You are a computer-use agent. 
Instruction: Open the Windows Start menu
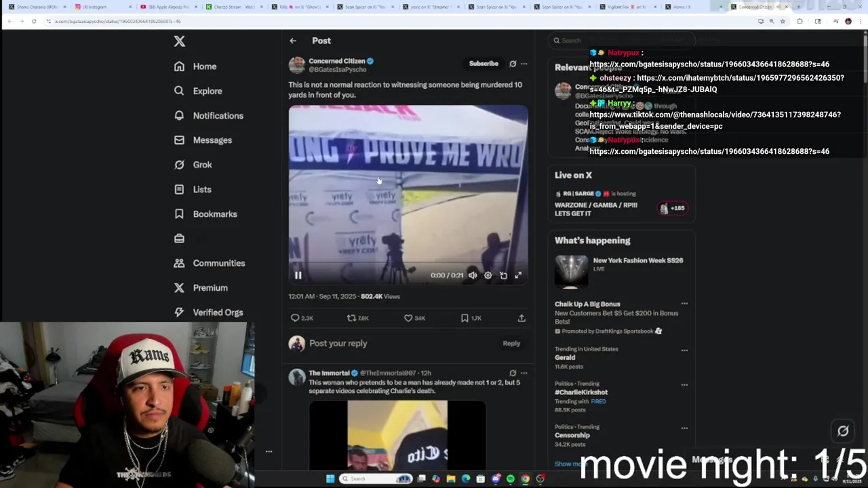[330, 479]
